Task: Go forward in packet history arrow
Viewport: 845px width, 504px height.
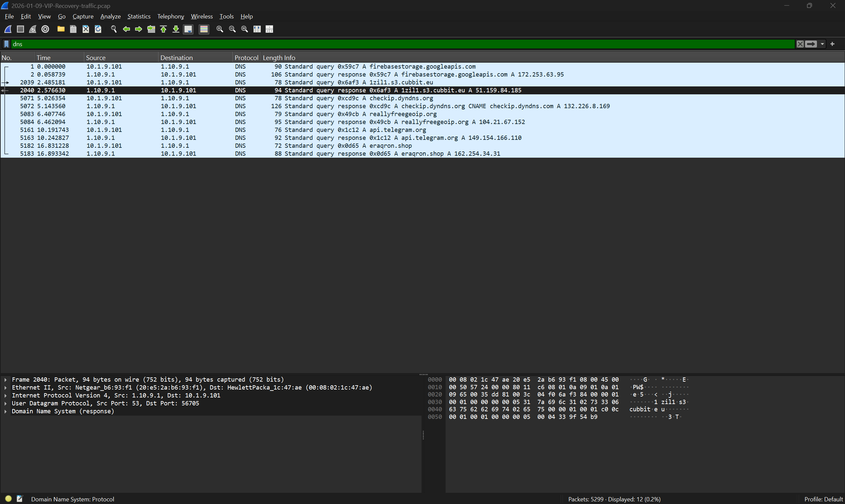Action: (x=139, y=29)
